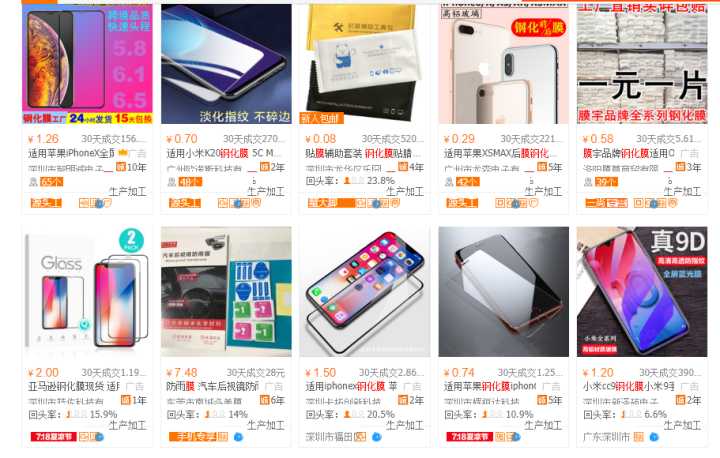Open 小米cc9钢化膜 product title link

[629, 386]
